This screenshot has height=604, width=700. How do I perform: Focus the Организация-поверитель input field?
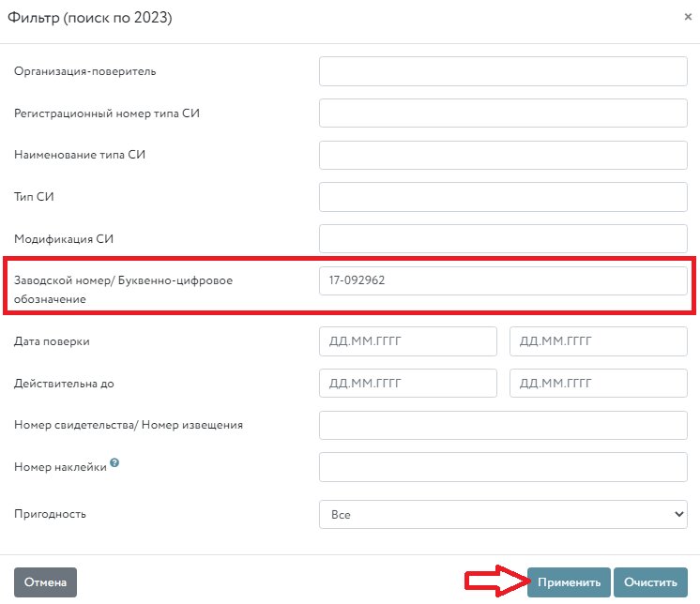coord(503,71)
